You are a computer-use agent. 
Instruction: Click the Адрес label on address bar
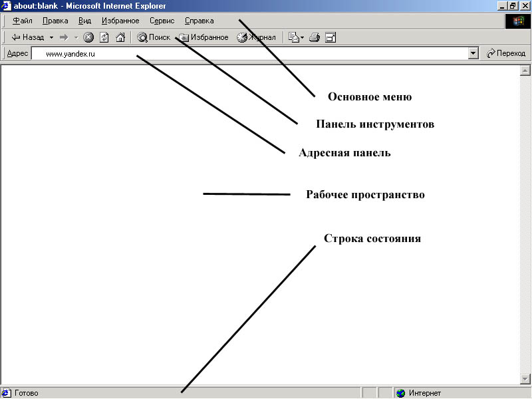click(17, 54)
